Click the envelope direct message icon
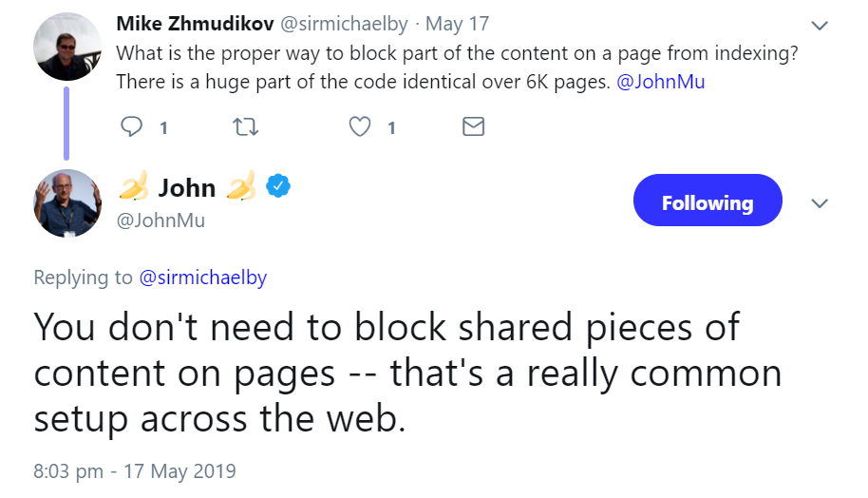 (473, 126)
